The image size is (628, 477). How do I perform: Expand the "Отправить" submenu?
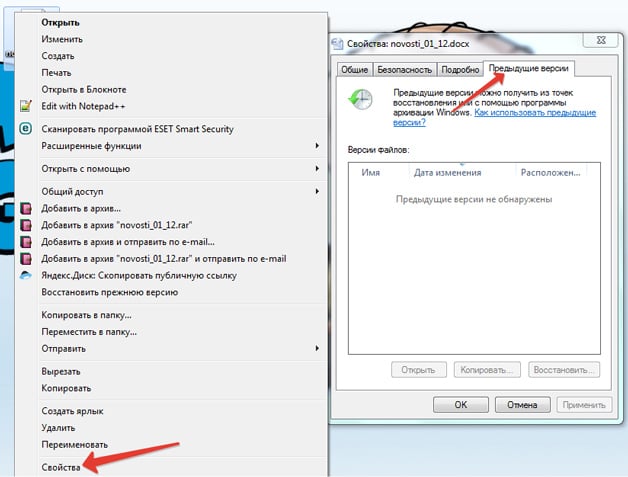pyautogui.click(x=317, y=348)
